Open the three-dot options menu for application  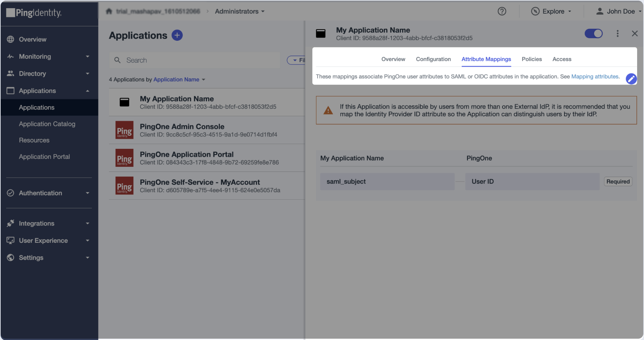pyautogui.click(x=617, y=34)
